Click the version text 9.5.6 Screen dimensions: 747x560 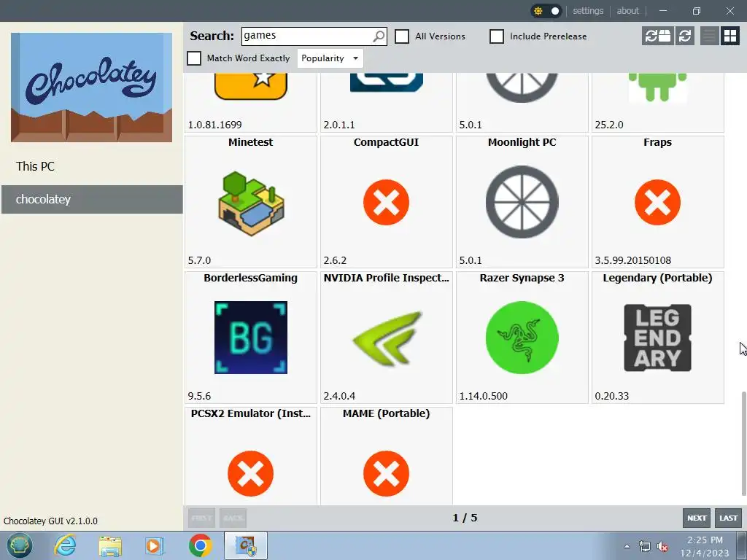tap(199, 396)
